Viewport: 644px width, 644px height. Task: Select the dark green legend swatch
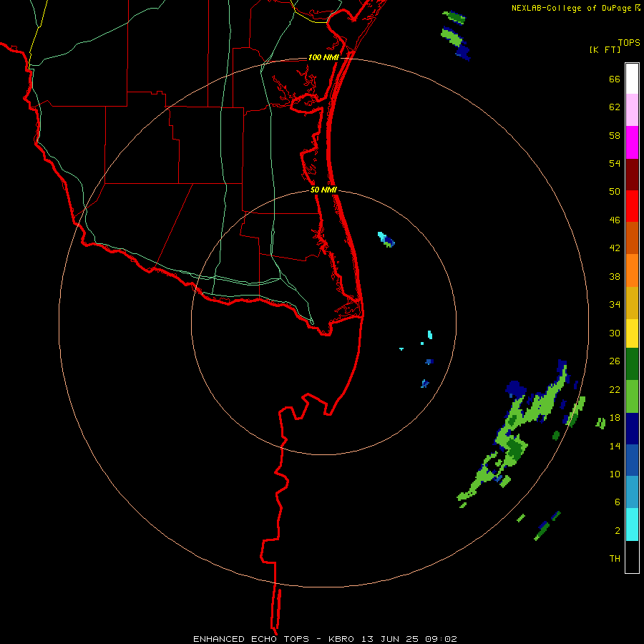pyautogui.click(x=632, y=364)
